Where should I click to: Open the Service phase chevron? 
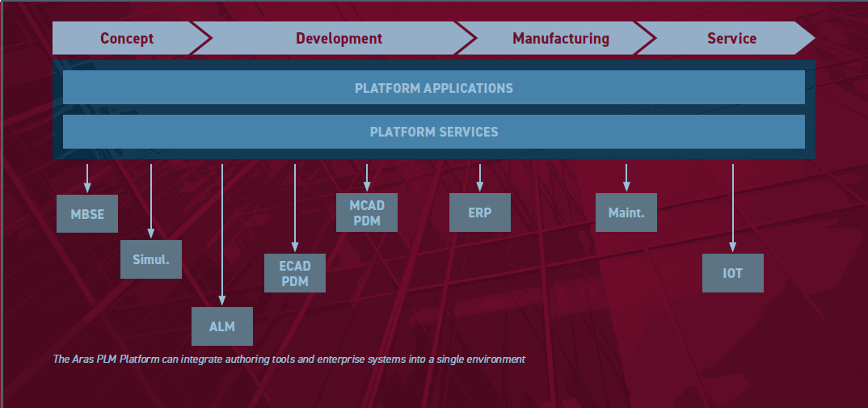coord(731,38)
